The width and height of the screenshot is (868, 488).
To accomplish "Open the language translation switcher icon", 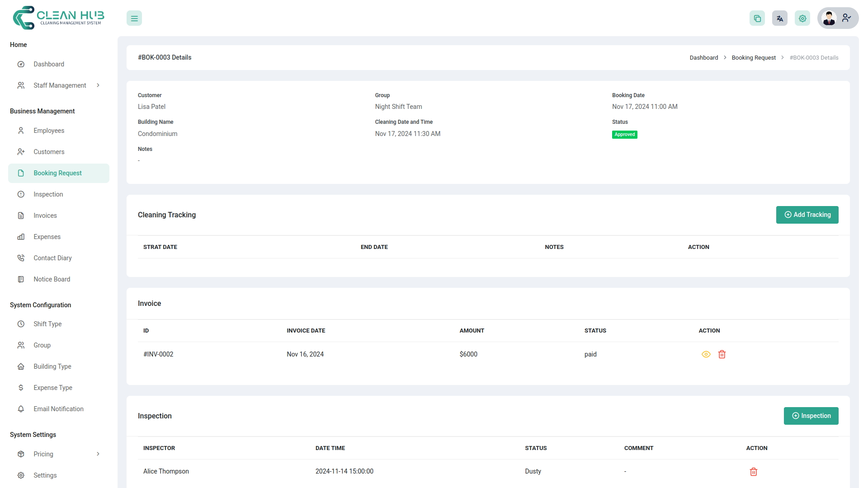I will (x=779, y=18).
